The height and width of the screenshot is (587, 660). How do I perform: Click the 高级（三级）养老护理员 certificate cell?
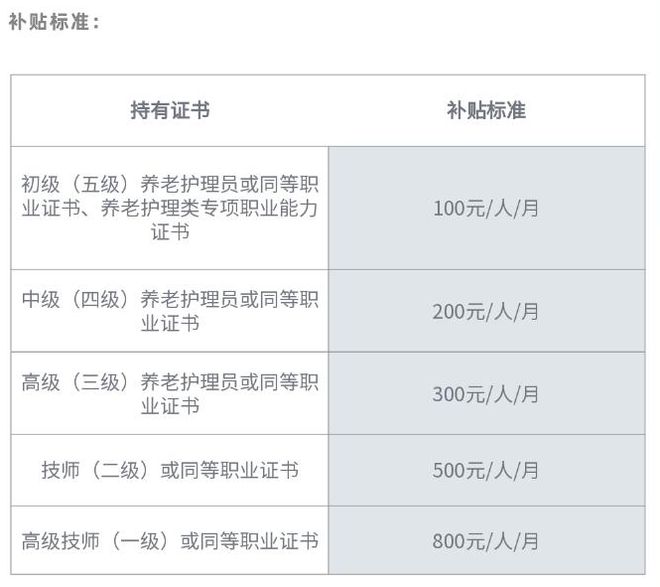[x=170, y=393]
